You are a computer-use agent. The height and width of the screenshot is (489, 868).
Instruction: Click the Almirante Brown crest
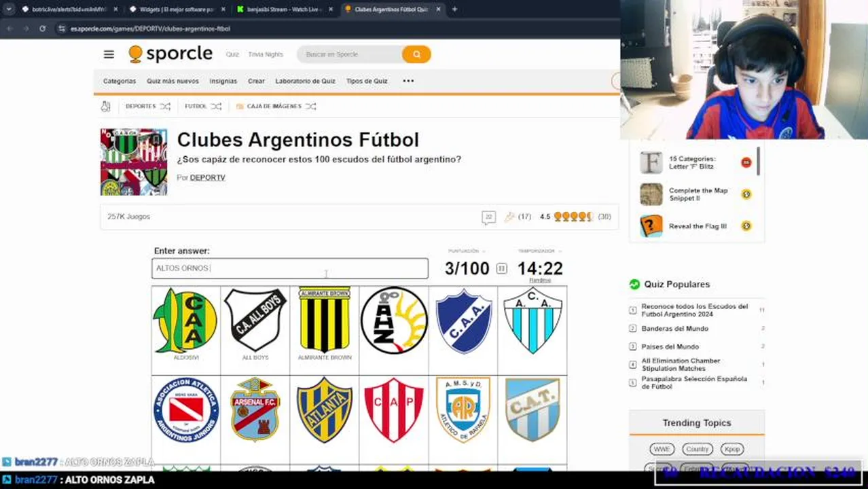[325, 320]
